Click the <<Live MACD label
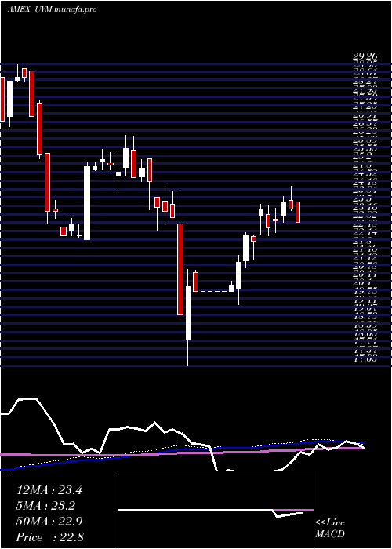Viewport: 392px width, 549px height. (330, 529)
